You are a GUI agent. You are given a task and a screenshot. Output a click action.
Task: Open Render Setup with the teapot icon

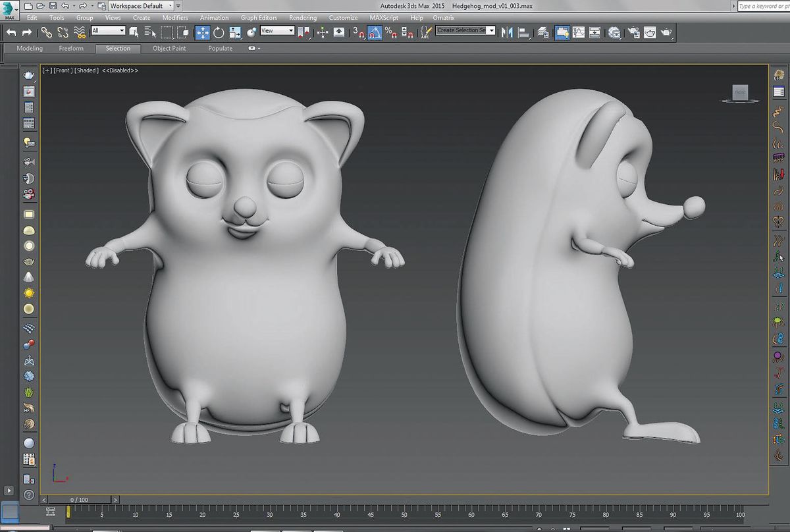coord(635,32)
